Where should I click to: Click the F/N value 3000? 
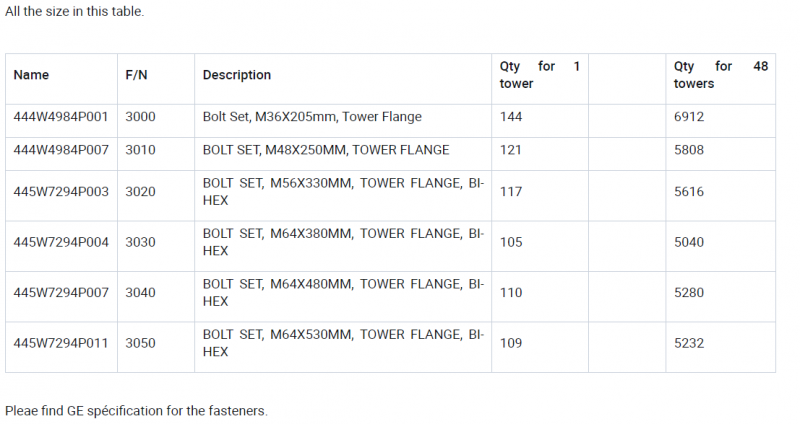(140, 117)
